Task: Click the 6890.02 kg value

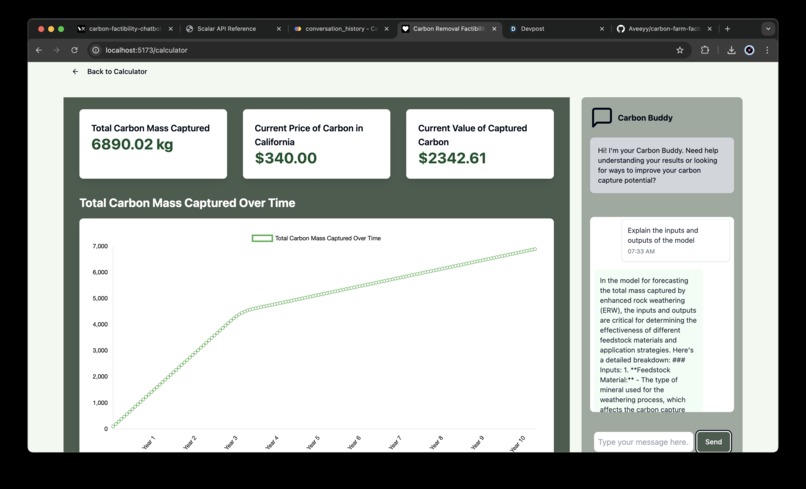Action: 132,144
